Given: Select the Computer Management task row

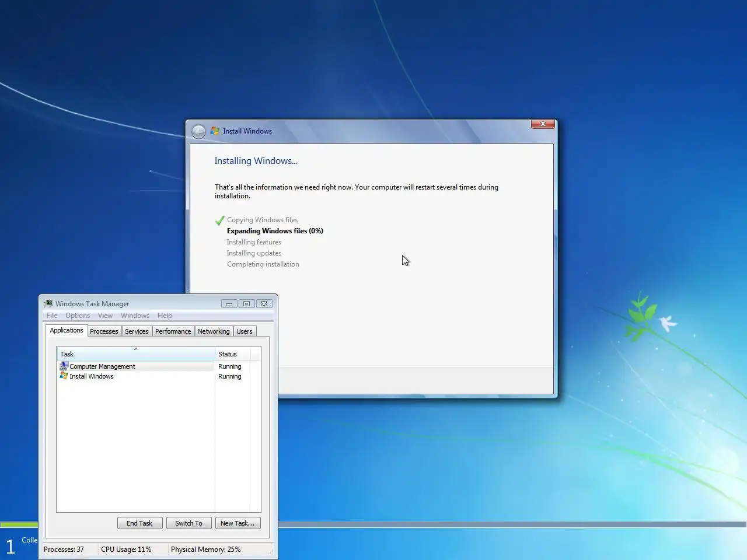Looking at the screenshot, I should click(x=153, y=366).
